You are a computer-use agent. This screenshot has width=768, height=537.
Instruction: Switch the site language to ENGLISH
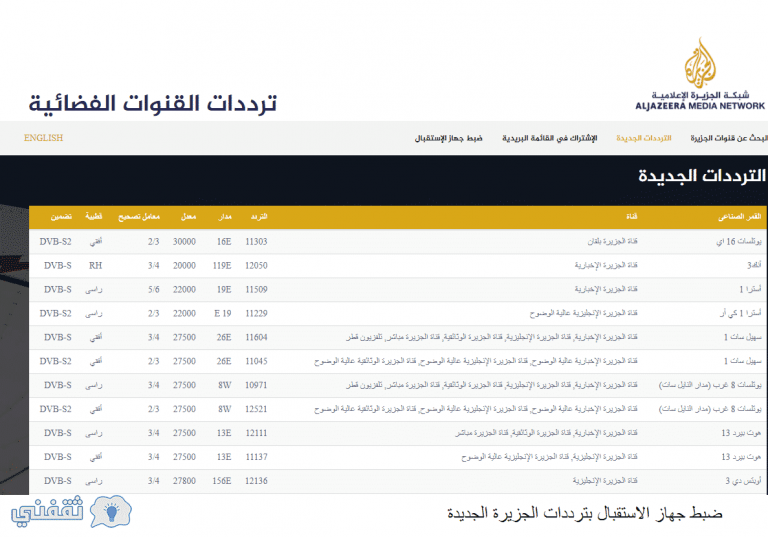pos(44,138)
